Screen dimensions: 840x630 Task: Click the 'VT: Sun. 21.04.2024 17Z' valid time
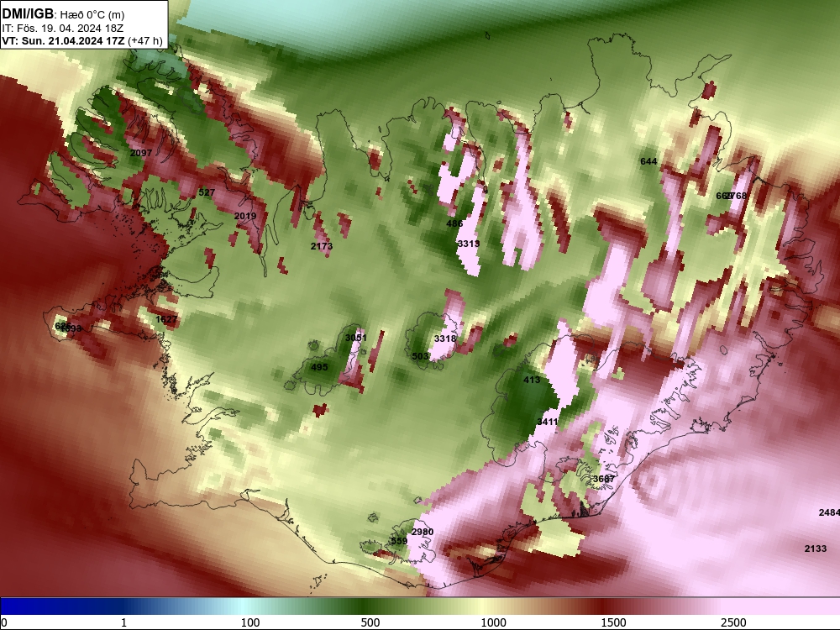[x=63, y=40]
